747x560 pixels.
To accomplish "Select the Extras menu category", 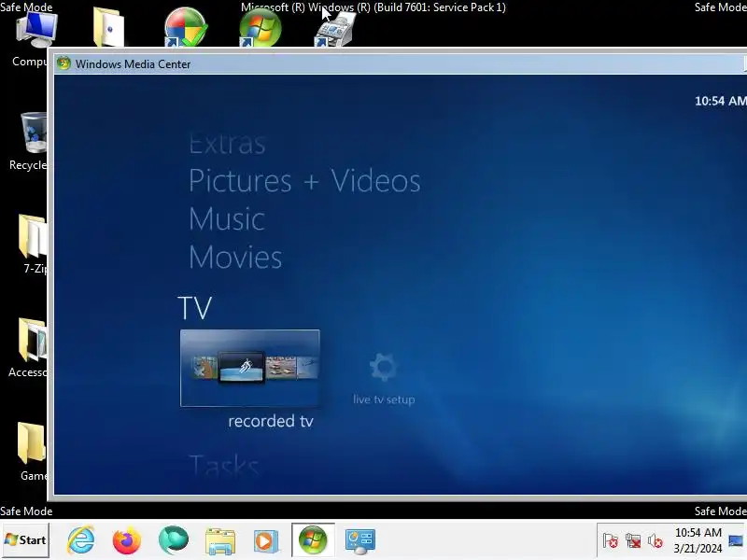I will coord(227,145).
